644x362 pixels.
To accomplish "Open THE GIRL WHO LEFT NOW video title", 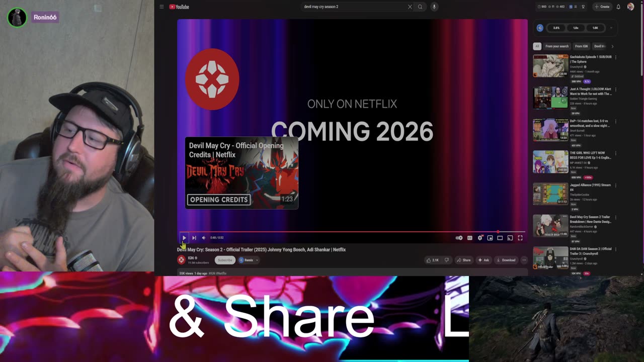I will click(591, 155).
